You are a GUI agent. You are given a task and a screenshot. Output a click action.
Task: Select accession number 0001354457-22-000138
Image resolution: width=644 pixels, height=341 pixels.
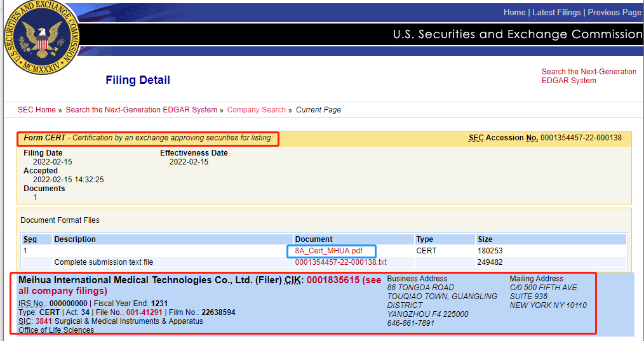[x=580, y=138]
